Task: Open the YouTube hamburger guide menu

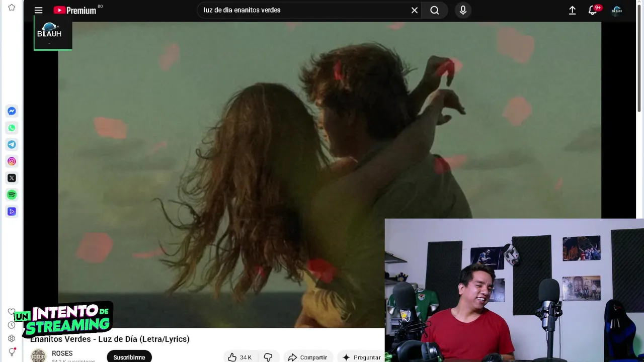Action: point(38,10)
